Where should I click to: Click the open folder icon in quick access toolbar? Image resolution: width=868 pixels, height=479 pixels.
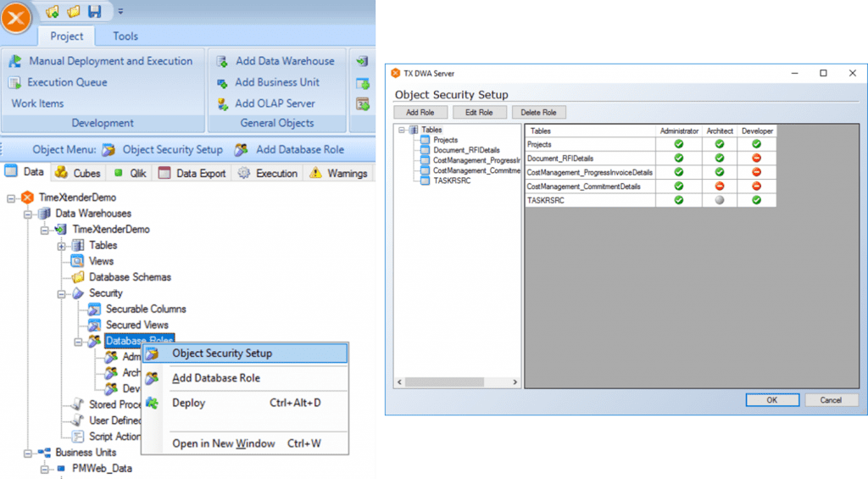73,11
